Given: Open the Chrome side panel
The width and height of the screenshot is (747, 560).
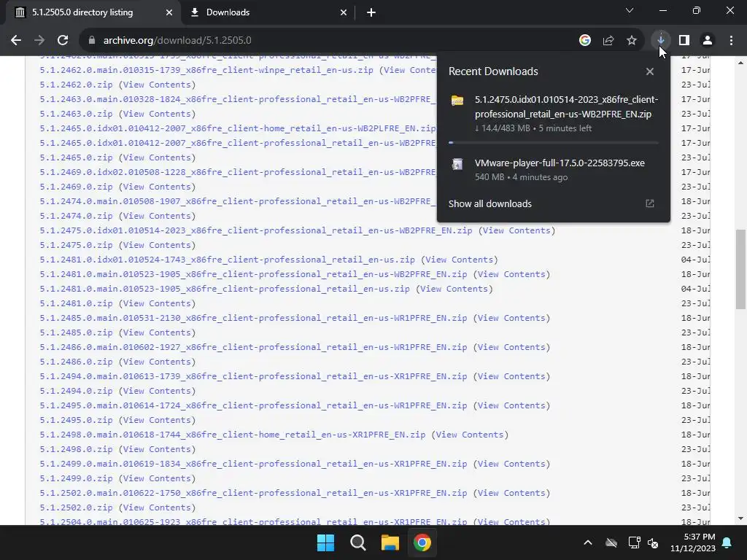Looking at the screenshot, I should 684,41.
